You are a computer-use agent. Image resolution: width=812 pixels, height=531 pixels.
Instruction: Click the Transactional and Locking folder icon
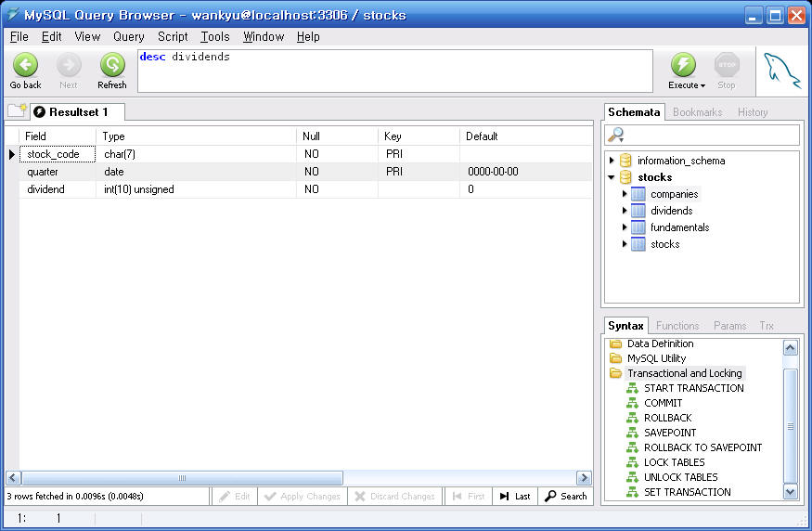[616, 373]
